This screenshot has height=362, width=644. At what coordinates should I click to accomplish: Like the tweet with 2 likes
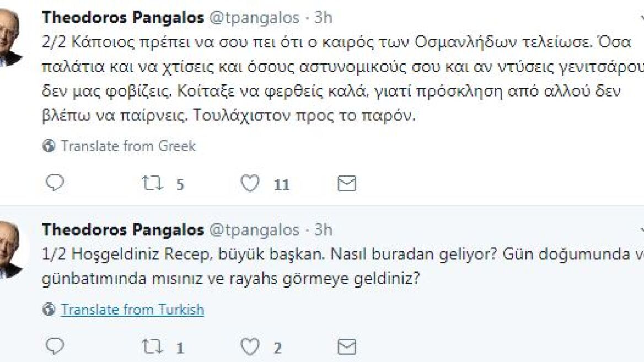tap(251, 347)
